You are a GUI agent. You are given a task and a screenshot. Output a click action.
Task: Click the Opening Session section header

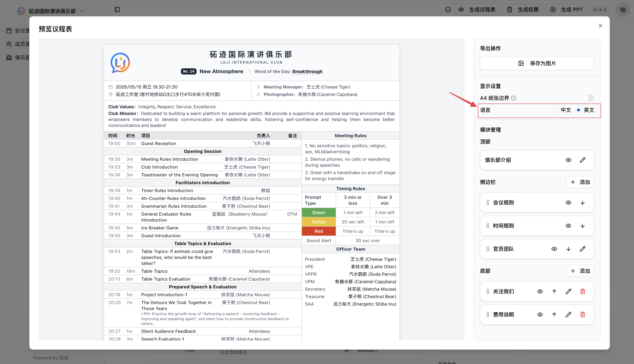click(x=203, y=151)
